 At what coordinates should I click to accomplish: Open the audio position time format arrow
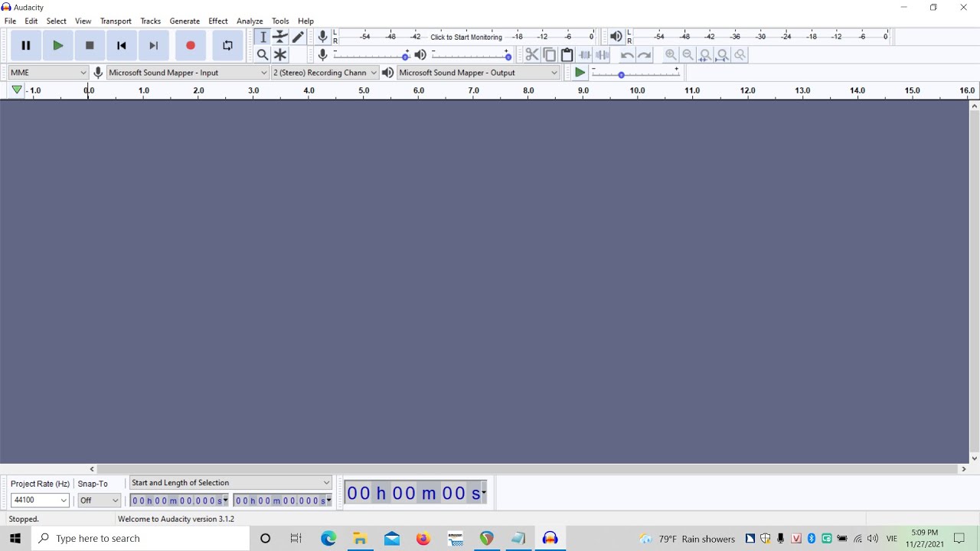484,494
